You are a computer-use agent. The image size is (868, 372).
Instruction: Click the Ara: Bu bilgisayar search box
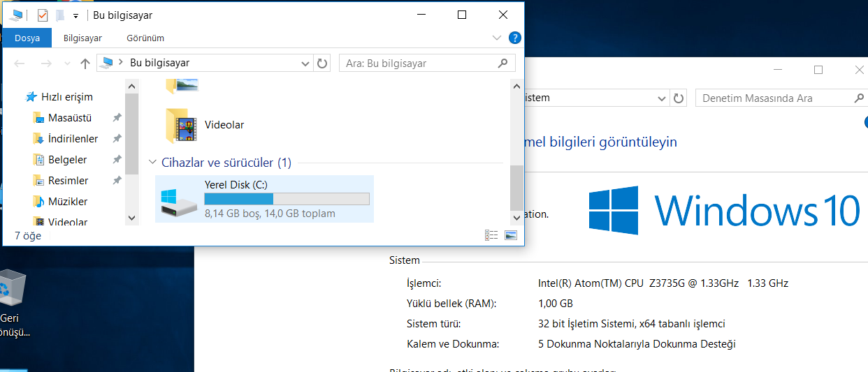(x=427, y=63)
